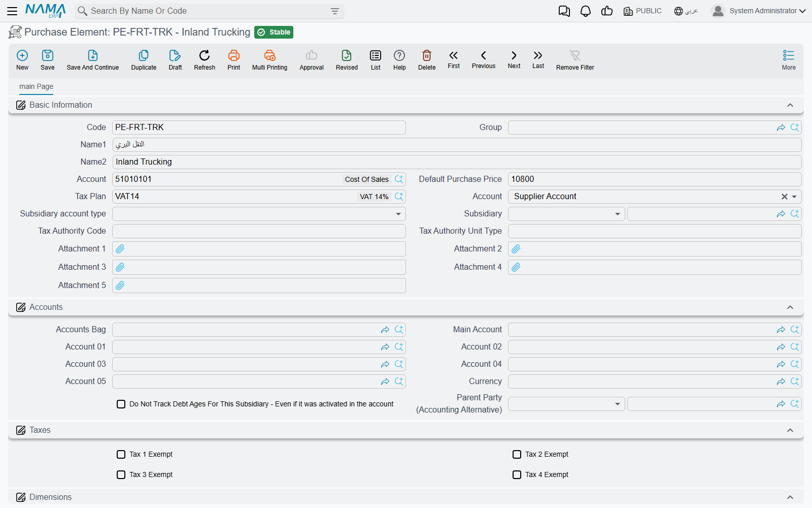Screen dimensions: 812x508
Task: Click the Approval toolbar button
Action: (x=312, y=60)
